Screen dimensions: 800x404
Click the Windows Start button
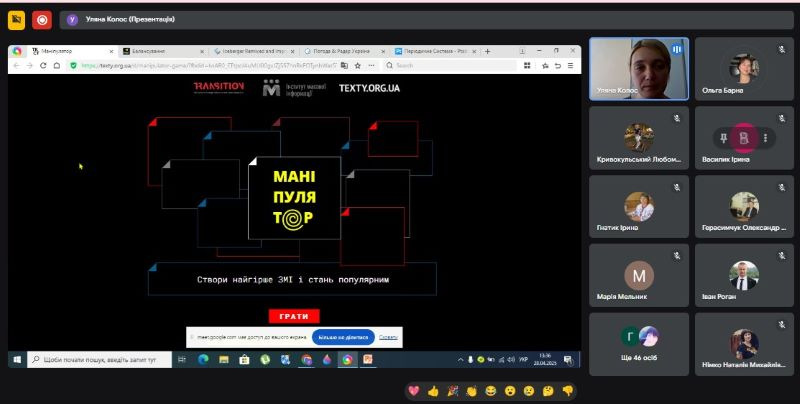(x=17, y=360)
